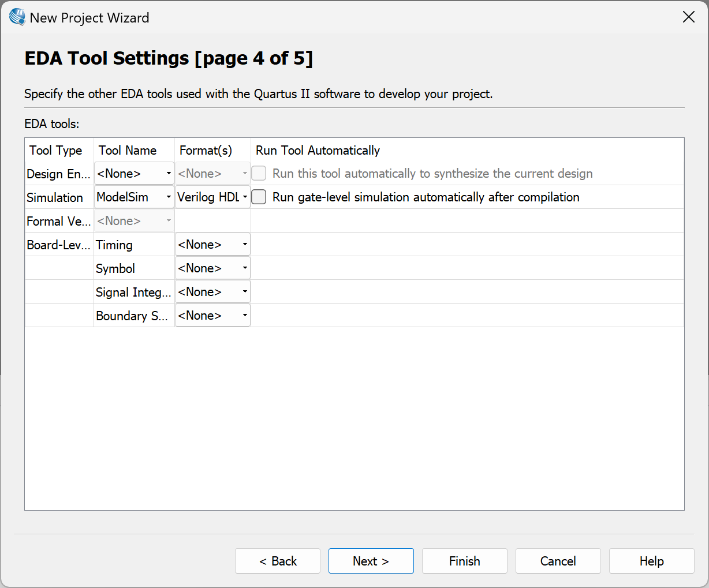709x588 pixels.
Task: Click the Format(s) column header
Action: [x=206, y=151]
